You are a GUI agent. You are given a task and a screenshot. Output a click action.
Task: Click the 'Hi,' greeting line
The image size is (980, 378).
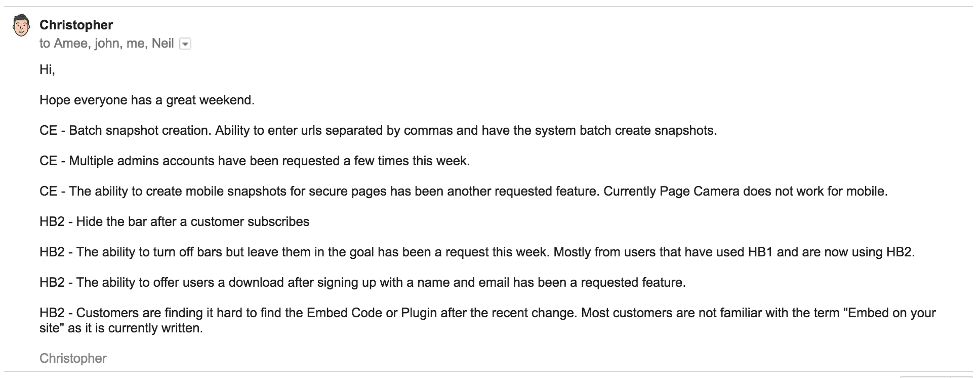tap(47, 69)
